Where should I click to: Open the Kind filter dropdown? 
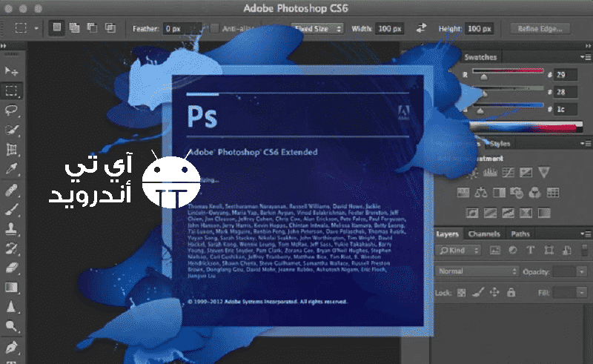[x=458, y=250]
